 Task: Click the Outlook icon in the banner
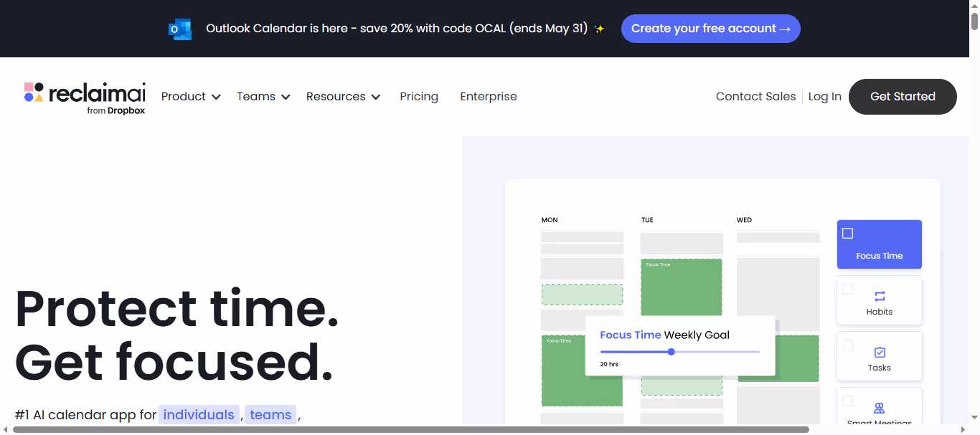(x=180, y=29)
